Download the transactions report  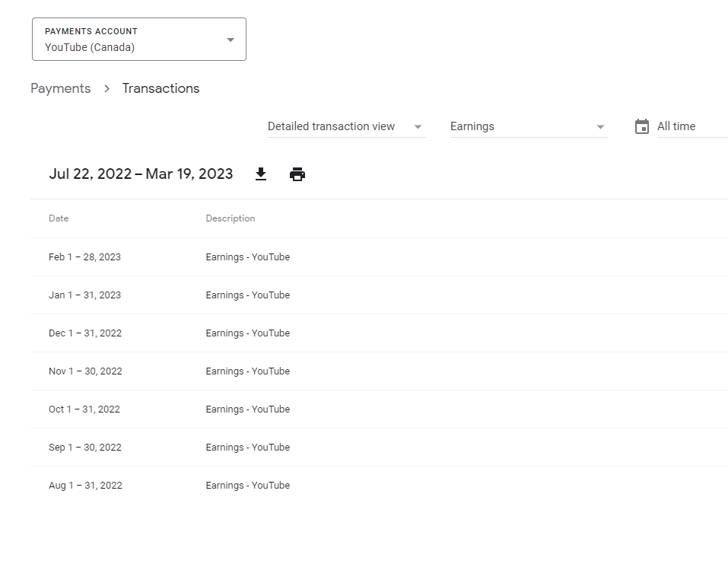[x=261, y=174]
